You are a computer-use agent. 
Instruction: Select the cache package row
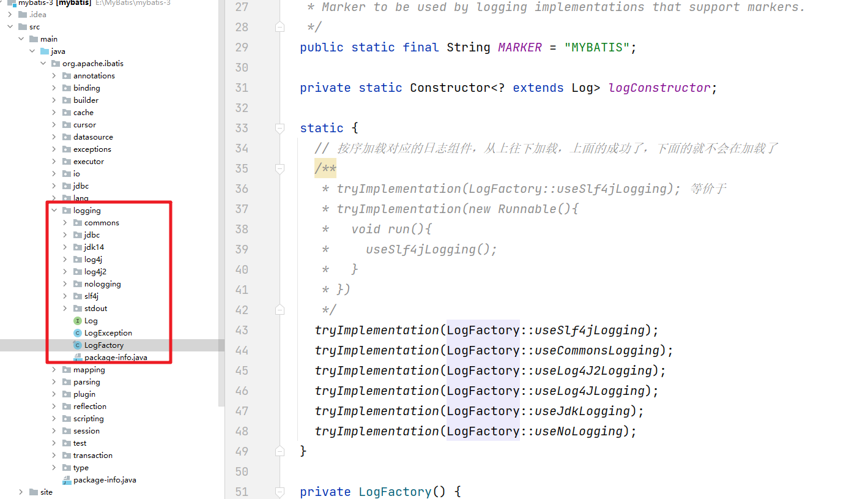[109, 113]
